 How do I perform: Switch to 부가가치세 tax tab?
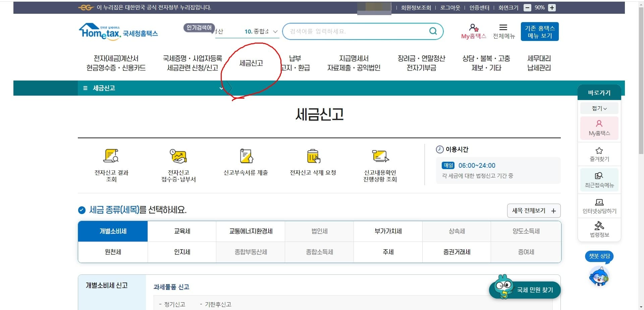388,231
